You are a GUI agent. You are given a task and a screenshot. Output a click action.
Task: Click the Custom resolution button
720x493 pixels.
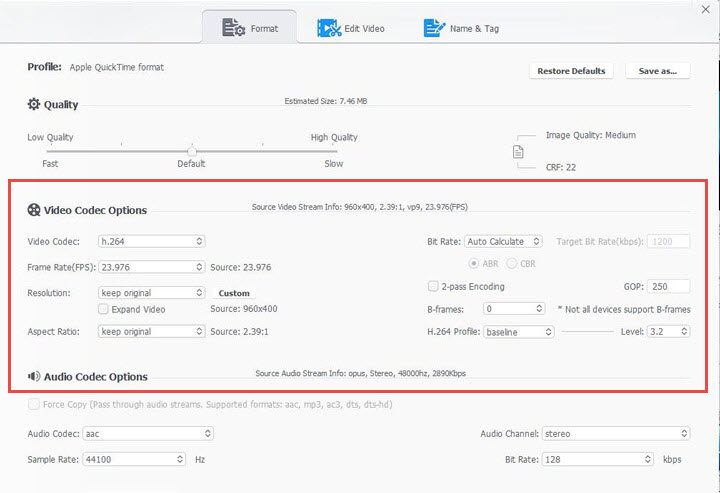tap(234, 293)
